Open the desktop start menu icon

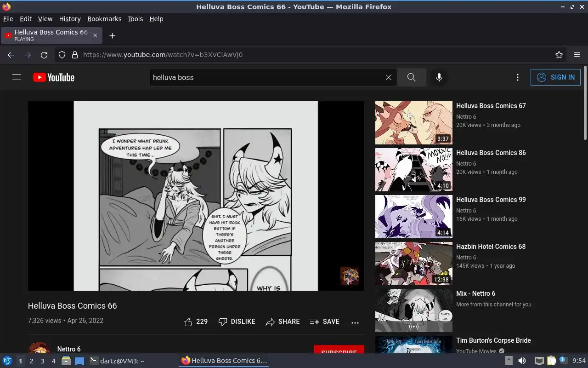pyautogui.click(x=7, y=361)
